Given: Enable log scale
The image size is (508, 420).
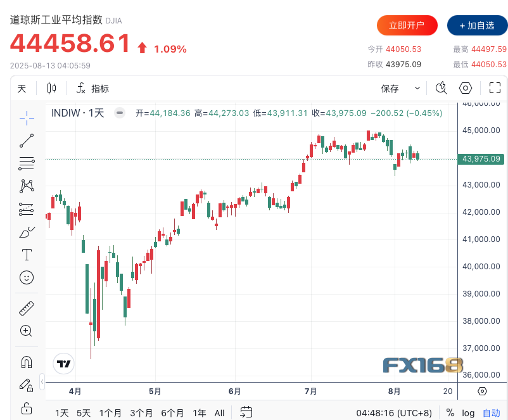Looking at the screenshot, I should [468, 413].
